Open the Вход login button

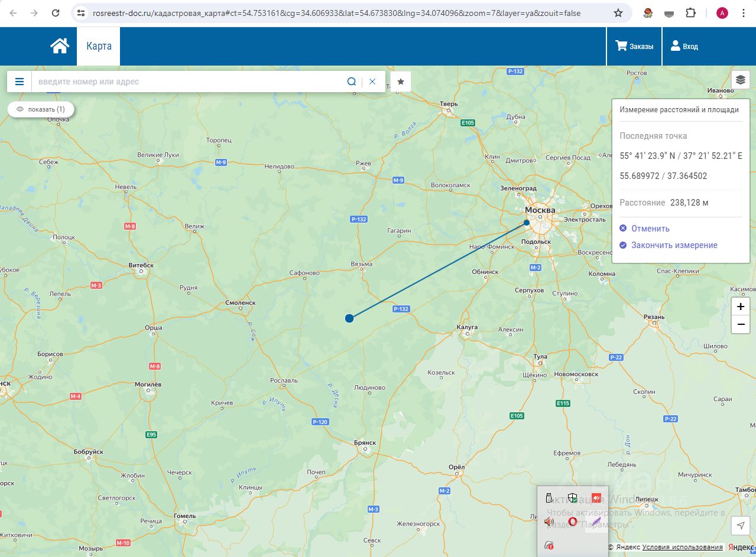(x=684, y=46)
